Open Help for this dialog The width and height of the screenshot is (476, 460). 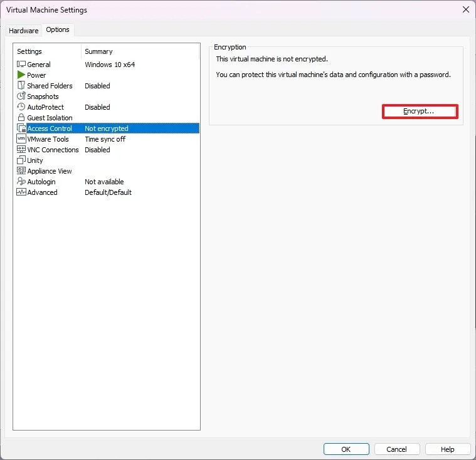pyautogui.click(x=447, y=449)
